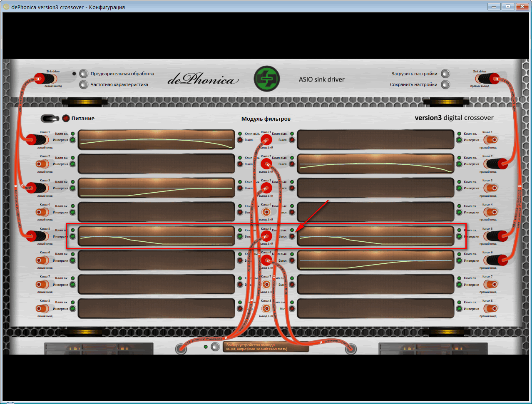Click Канал 2 left input jack
Image resolution: width=532 pixels, height=404 pixels.
click(x=42, y=164)
